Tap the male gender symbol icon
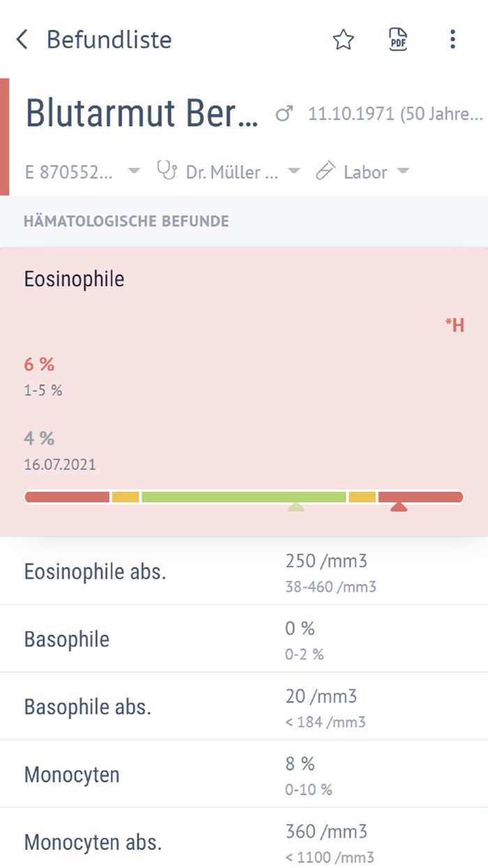 284,114
